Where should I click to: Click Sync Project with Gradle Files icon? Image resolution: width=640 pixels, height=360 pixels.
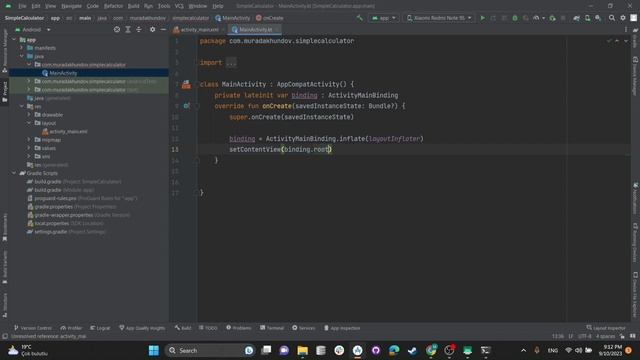(576, 18)
